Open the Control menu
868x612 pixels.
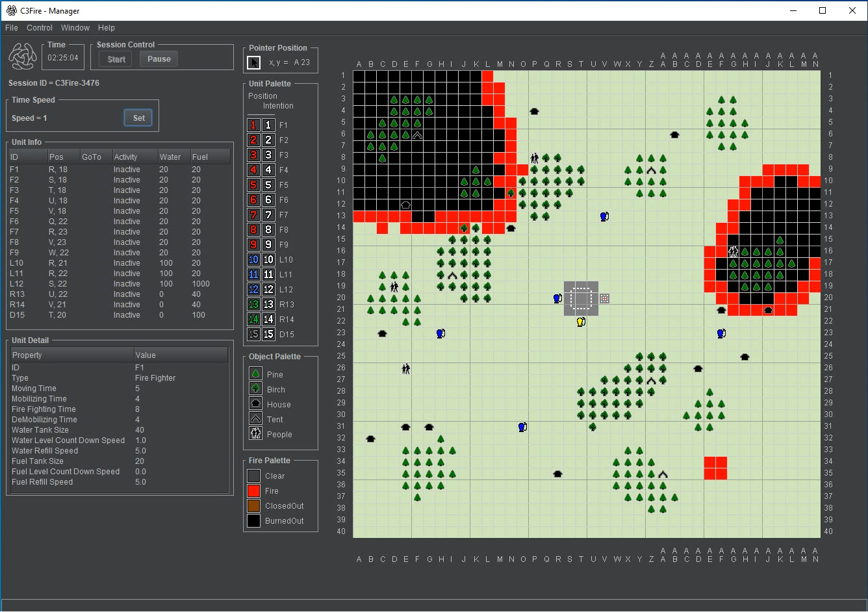40,28
